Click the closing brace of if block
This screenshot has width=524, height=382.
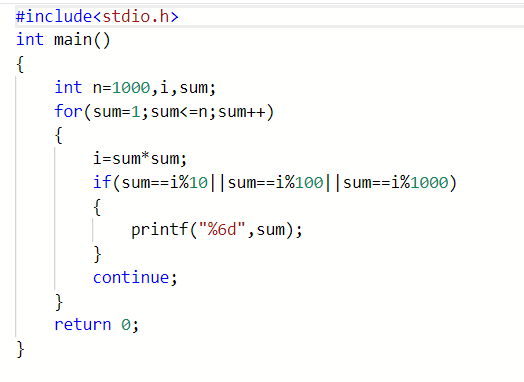coord(97,254)
